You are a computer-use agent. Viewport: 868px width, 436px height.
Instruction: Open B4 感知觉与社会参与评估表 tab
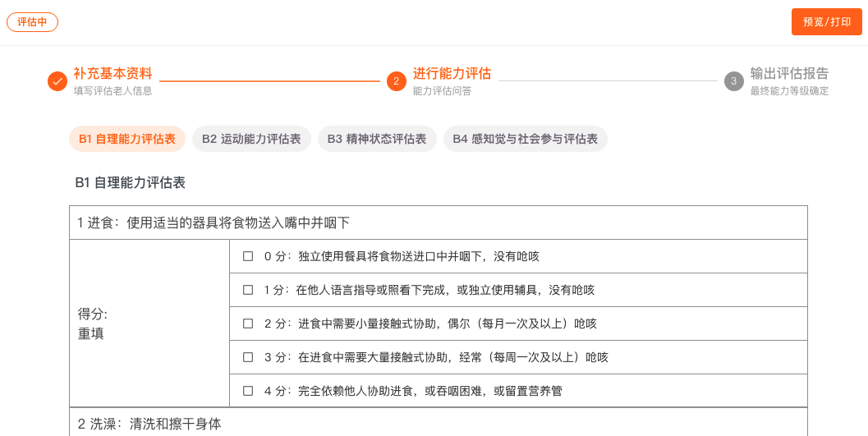point(526,139)
